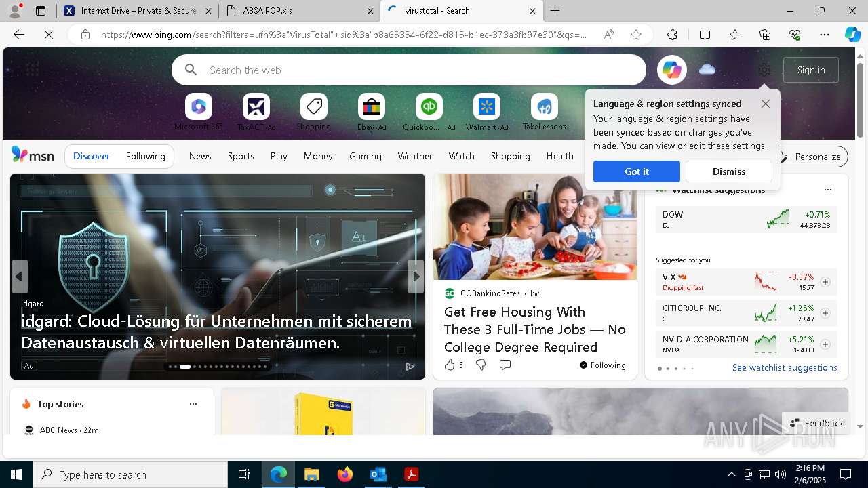The width and height of the screenshot is (868, 488).
Task: Open Copilot from the colorful search icon
Action: 672,70
